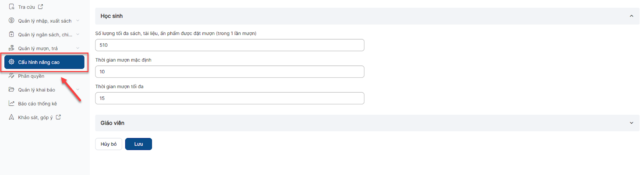Open the Phân quyền menu item
This screenshot has width=644, height=175.
pos(31,76)
